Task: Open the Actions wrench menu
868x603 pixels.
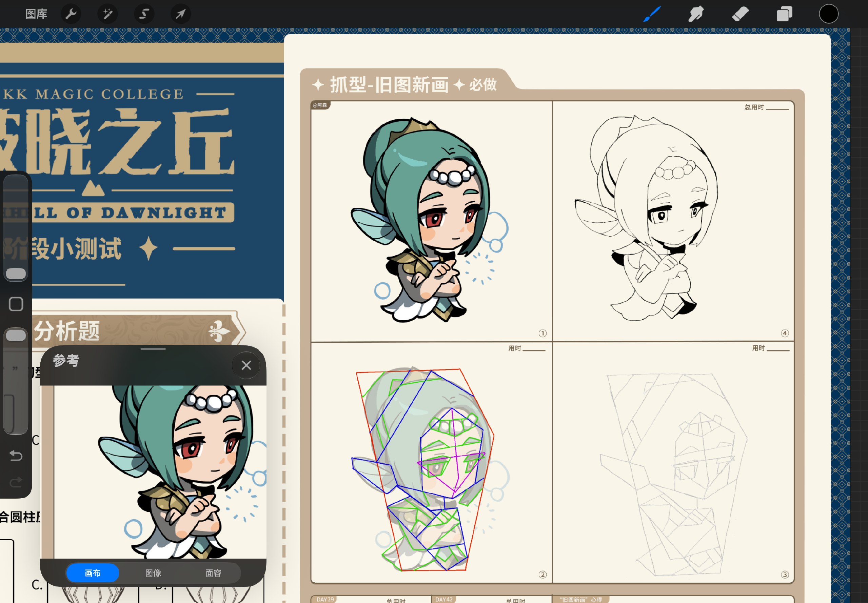Action: [71, 14]
